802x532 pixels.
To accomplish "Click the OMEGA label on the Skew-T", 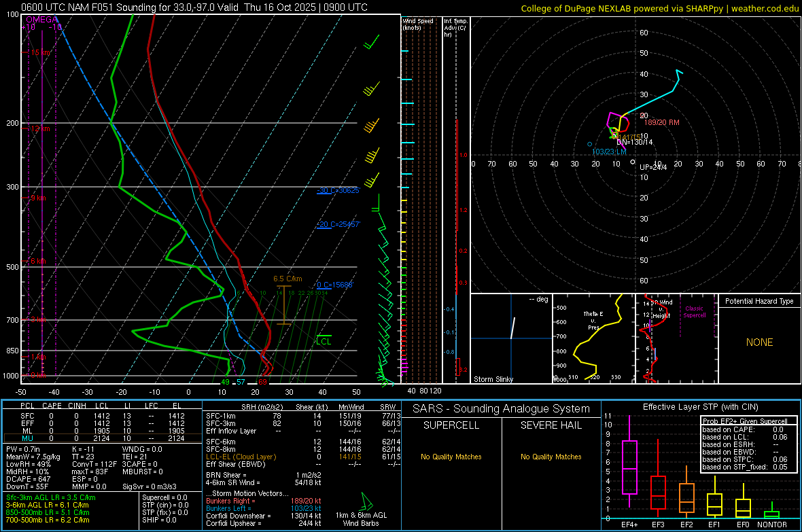I will coord(42,20).
